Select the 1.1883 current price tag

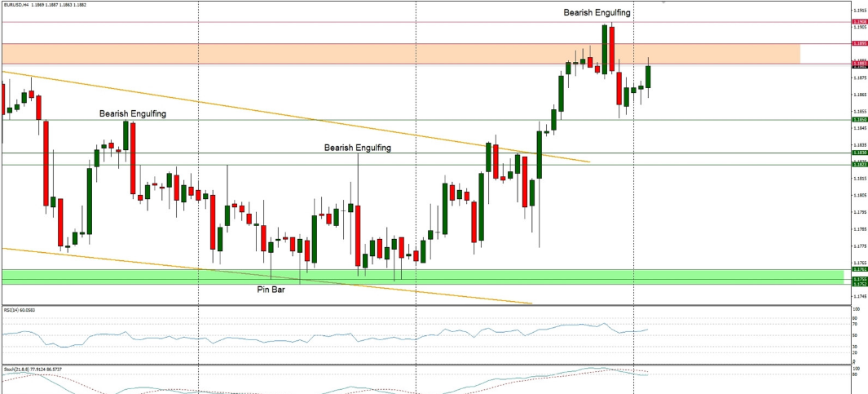point(858,64)
